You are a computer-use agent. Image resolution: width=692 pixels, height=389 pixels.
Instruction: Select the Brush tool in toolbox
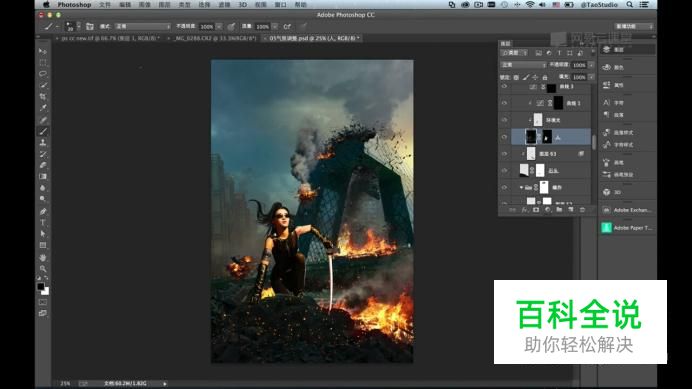[x=42, y=131]
